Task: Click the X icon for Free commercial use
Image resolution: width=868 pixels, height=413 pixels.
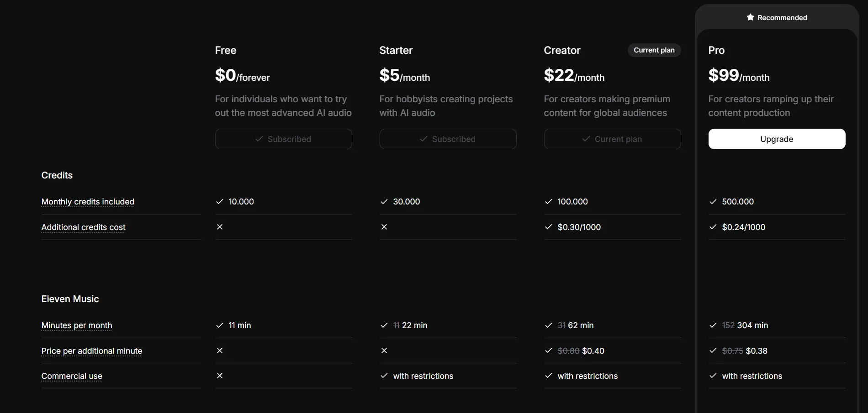Action: pyautogui.click(x=220, y=376)
